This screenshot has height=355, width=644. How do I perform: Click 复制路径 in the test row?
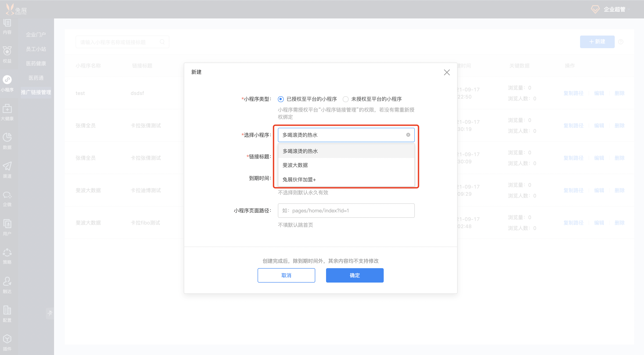(573, 93)
